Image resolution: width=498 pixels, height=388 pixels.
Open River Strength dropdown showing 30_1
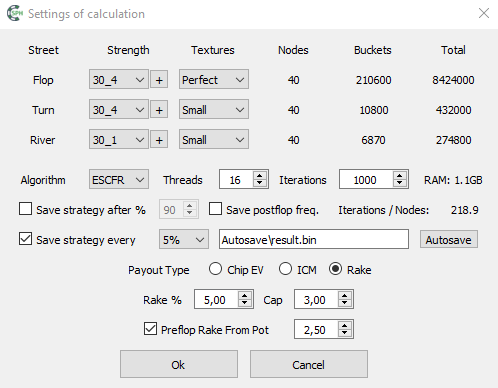[x=119, y=139]
